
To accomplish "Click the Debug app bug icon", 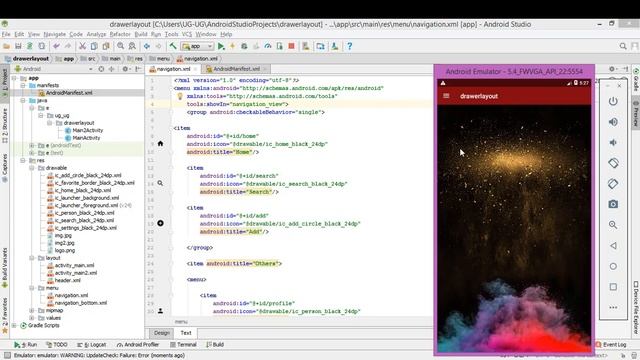I will (x=244, y=47).
